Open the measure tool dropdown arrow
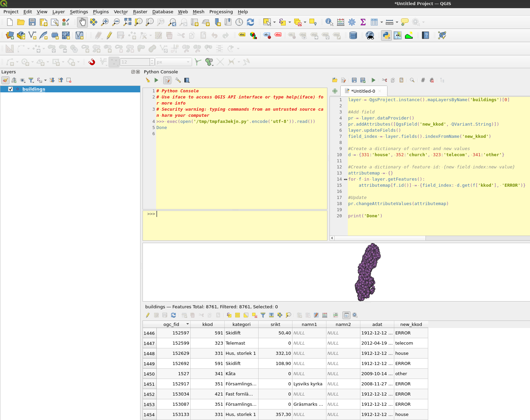The image size is (530, 420). click(x=397, y=22)
